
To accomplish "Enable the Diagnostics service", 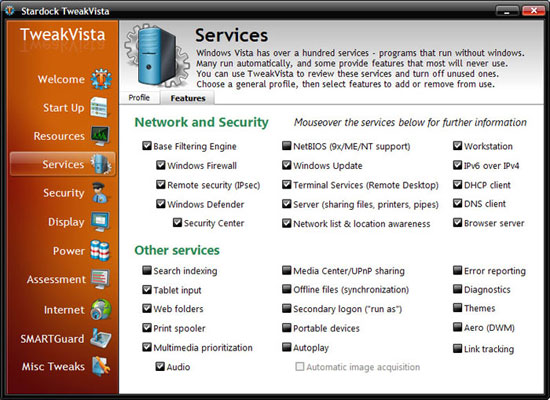I will point(457,289).
